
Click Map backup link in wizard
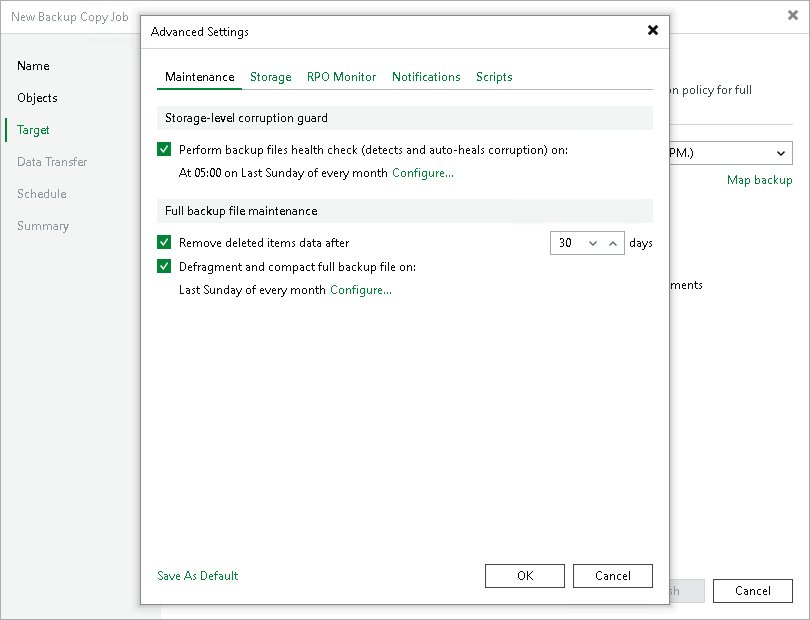point(759,180)
